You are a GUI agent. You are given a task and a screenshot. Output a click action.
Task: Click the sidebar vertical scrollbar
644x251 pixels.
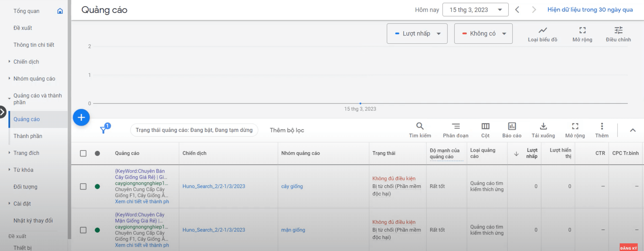coord(69,119)
